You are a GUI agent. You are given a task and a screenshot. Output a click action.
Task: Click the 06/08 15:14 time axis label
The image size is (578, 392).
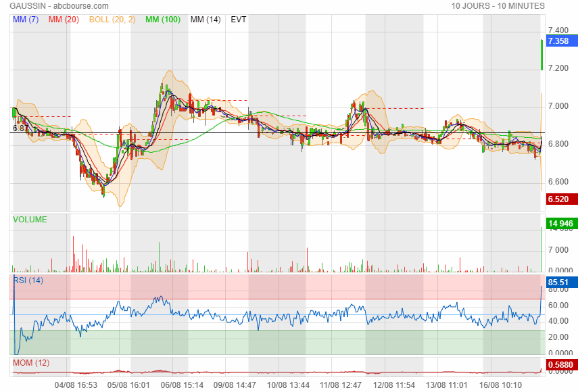(182, 385)
